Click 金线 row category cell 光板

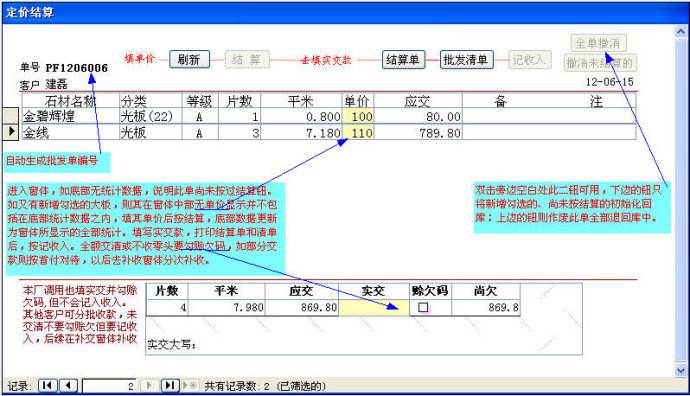point(150,133)
